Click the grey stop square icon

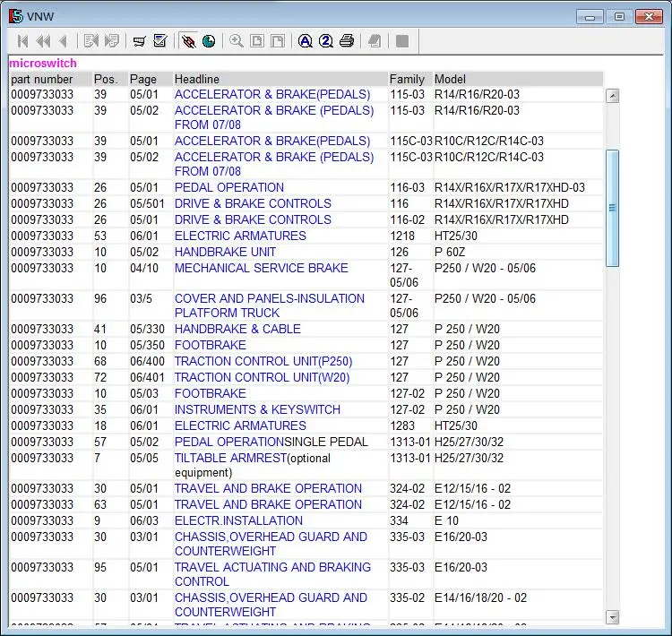pyautogui.click(x=402, y=41)
